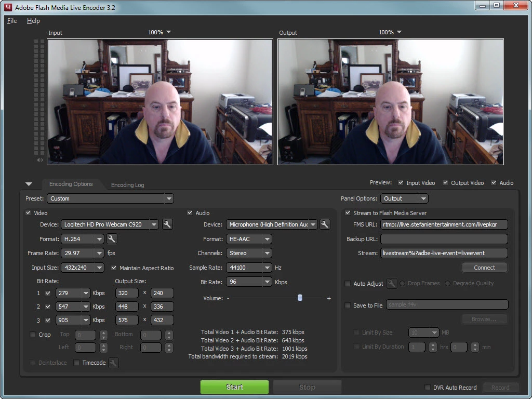Open audio device settings wrench
The height and width of the screenshot is (399, 532).
pos(325,224)
